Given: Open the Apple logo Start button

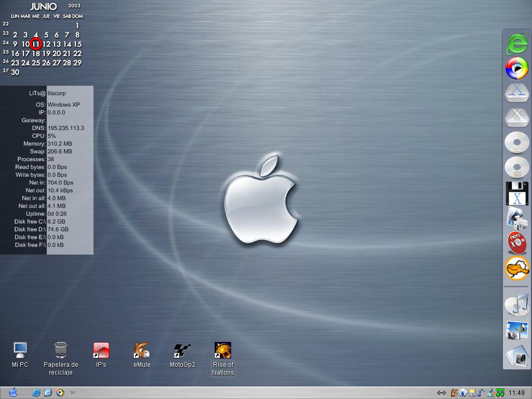Looking at the screenshot, I should [13, 392].
